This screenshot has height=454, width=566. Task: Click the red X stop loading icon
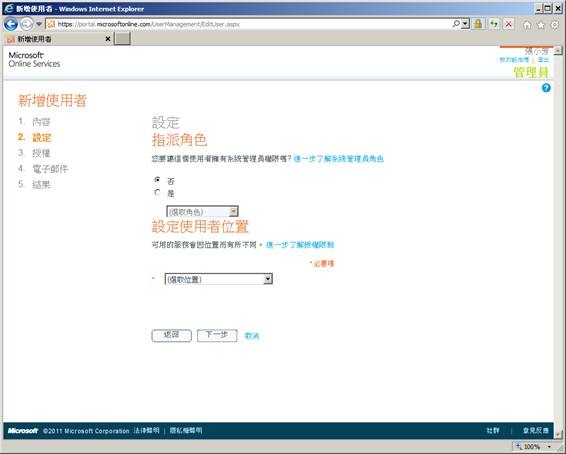[509, 24]
